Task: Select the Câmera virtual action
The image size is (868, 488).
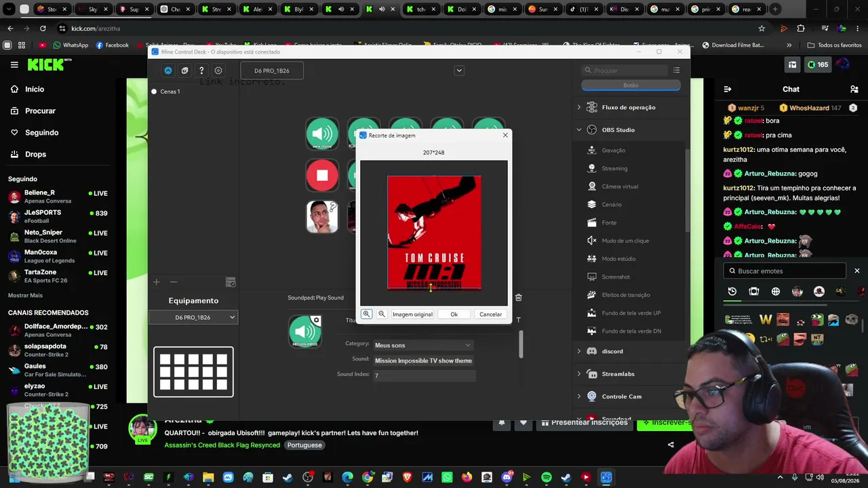Action: (620, 186)
